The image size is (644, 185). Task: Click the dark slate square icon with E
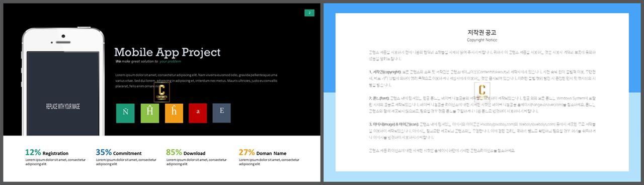[221, 113]
